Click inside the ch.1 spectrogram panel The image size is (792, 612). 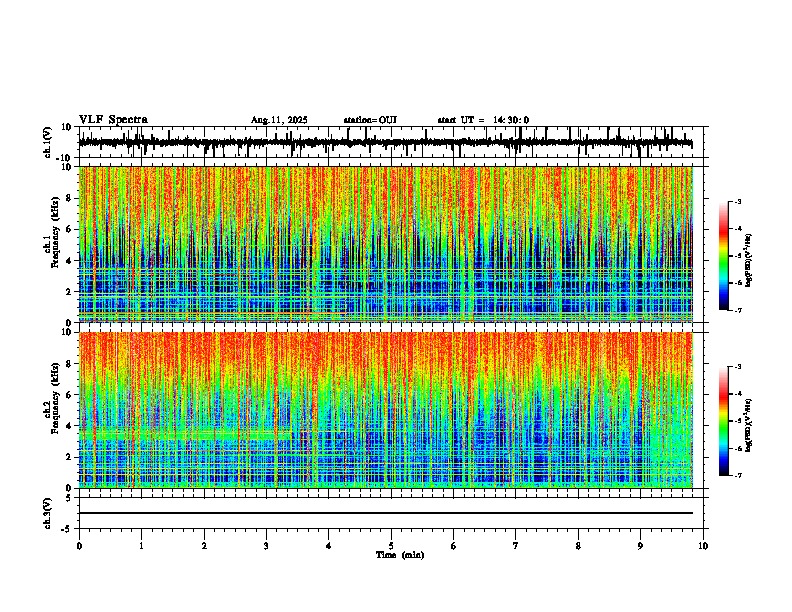[386, 244]
